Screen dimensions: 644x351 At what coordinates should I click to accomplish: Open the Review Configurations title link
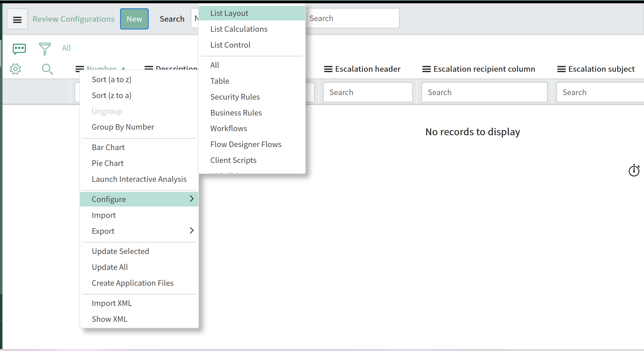click(73, 19)
